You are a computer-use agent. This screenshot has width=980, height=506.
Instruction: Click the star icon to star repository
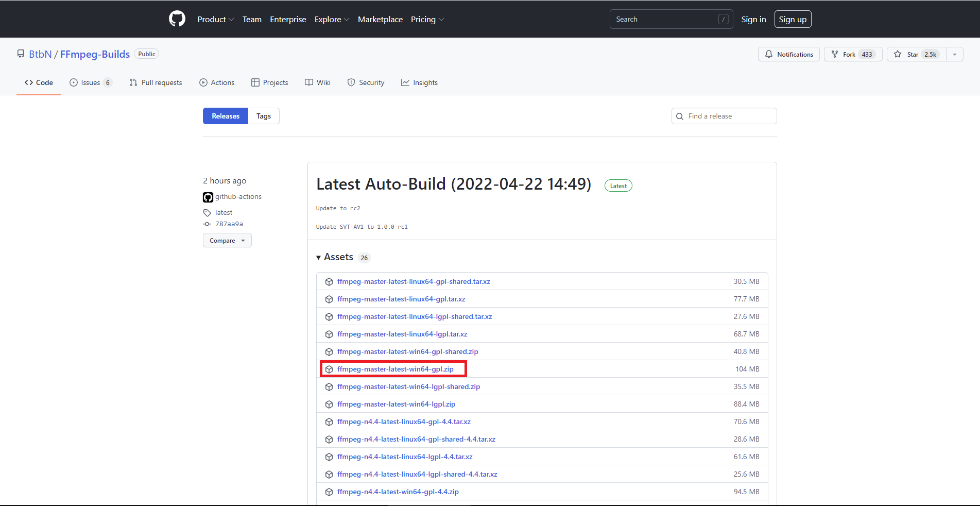(x=898, y=54)
